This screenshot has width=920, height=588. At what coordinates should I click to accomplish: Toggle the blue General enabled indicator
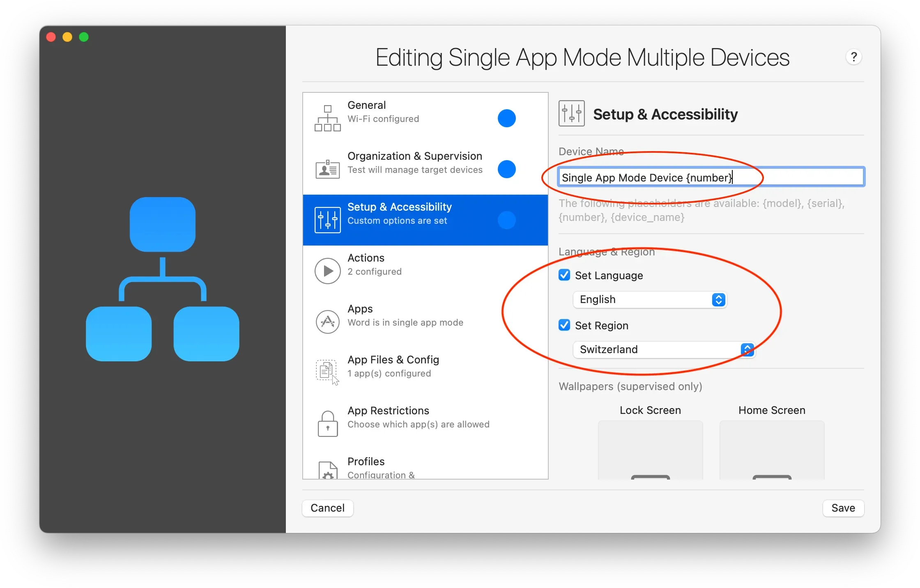pos(506,118)
